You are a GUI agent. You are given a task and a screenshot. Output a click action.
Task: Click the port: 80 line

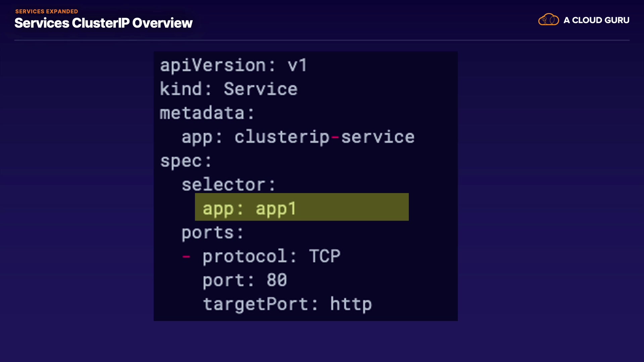tap(245, 280)
